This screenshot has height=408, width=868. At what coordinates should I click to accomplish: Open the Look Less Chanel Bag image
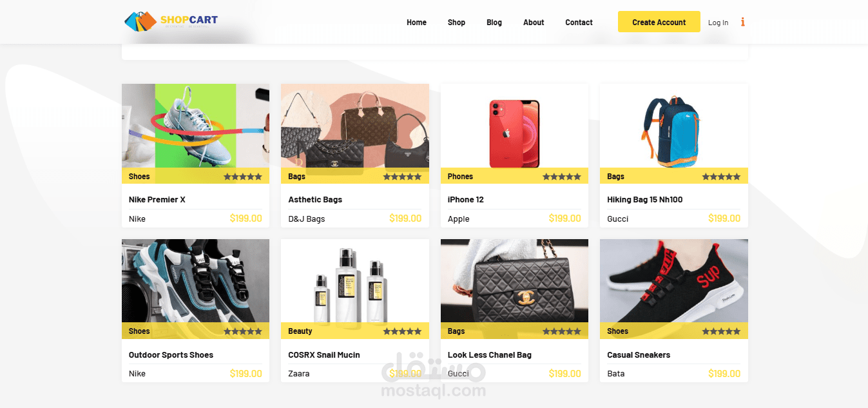(514, 281)
